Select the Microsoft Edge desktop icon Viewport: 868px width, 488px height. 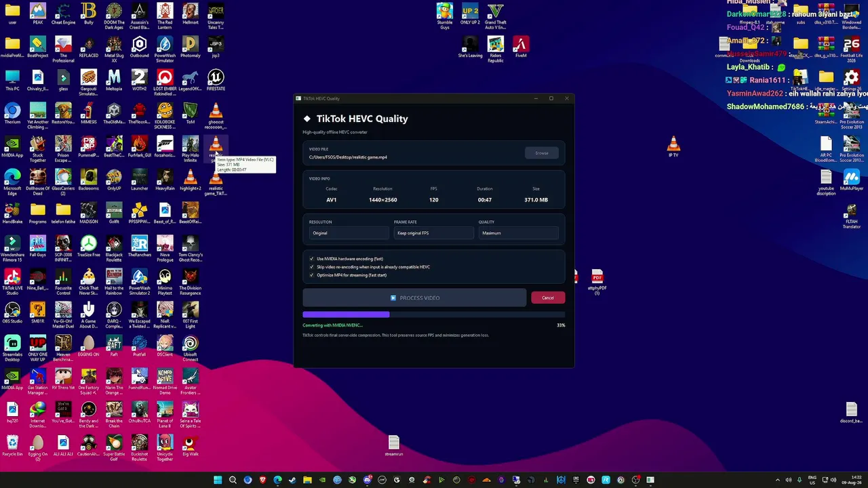pos(12,182)
